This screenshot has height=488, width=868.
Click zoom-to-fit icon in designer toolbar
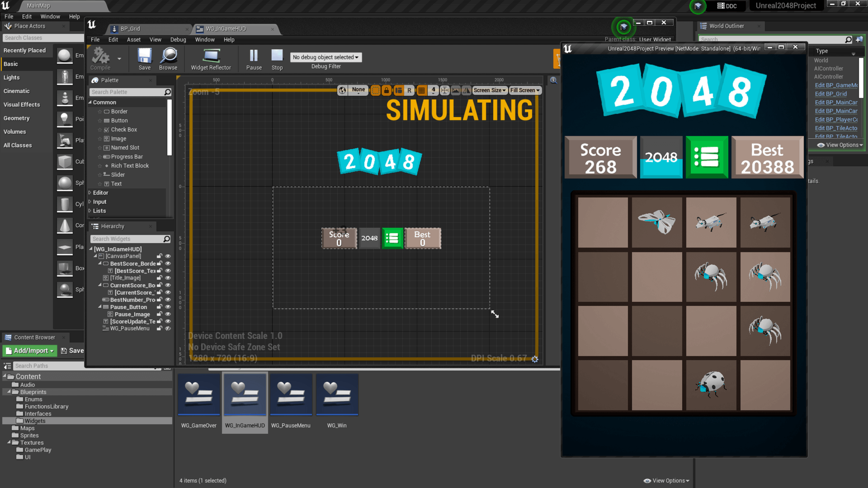pyautogui.click(x=445, y=90)
